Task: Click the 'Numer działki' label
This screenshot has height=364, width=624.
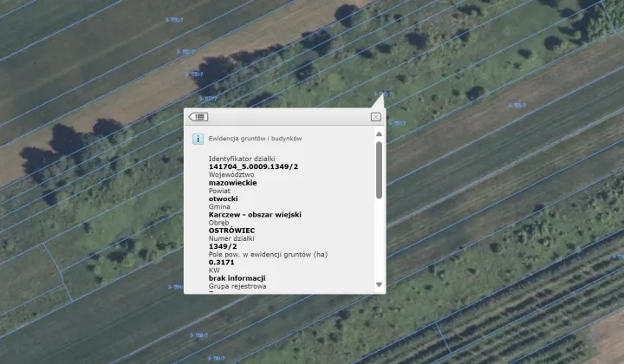Action: 231,238
